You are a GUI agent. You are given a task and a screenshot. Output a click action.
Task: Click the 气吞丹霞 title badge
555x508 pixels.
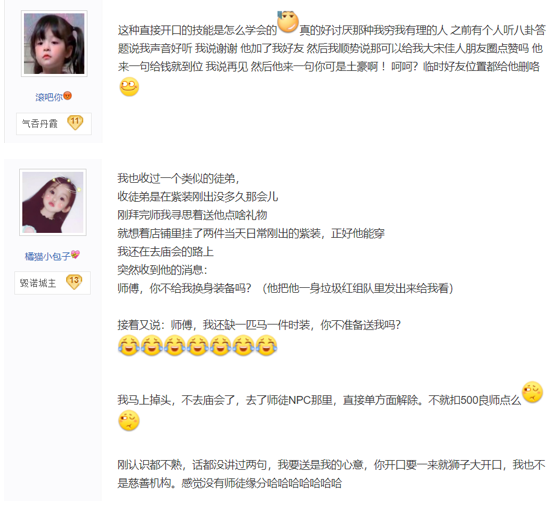[54, 124]
